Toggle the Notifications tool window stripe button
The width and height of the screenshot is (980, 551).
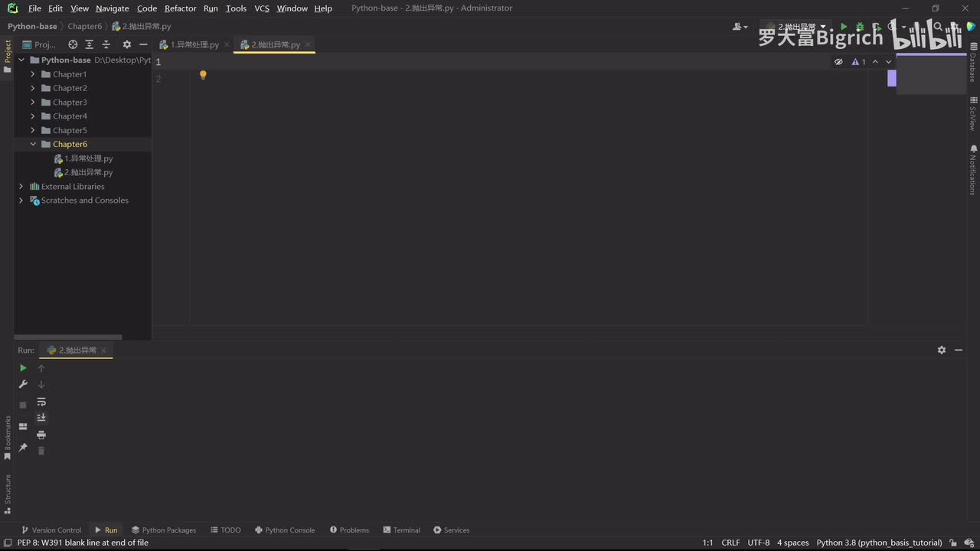(x=973, y=169)
